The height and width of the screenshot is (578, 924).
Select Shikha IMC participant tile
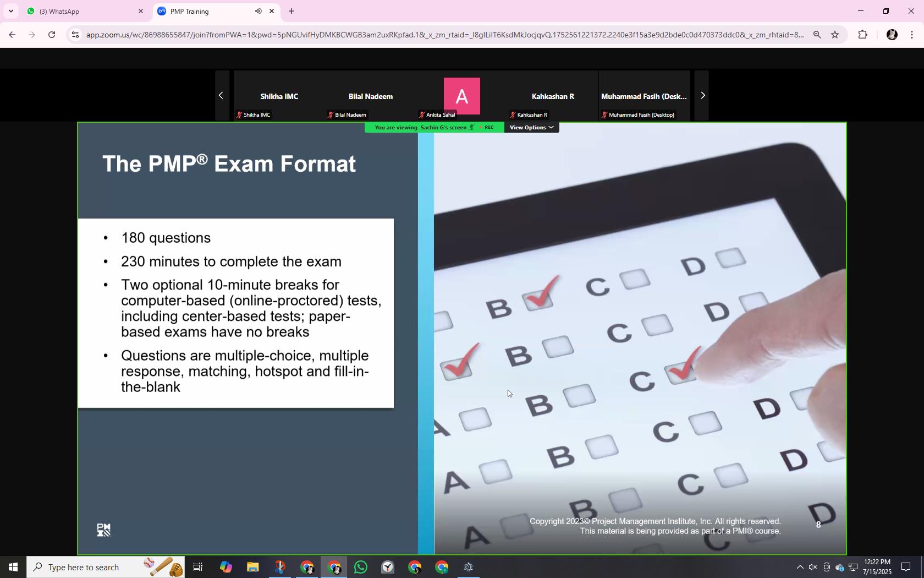[x=279, y=96]
